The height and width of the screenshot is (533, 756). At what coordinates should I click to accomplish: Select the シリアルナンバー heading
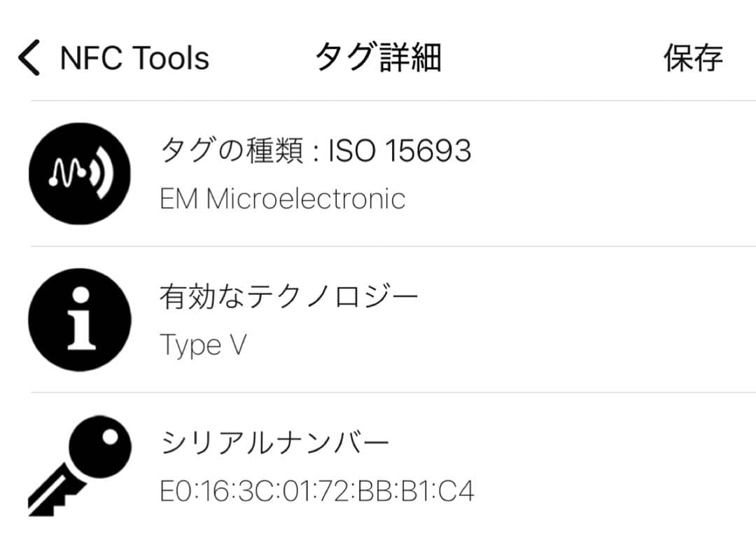click(274, 443)
